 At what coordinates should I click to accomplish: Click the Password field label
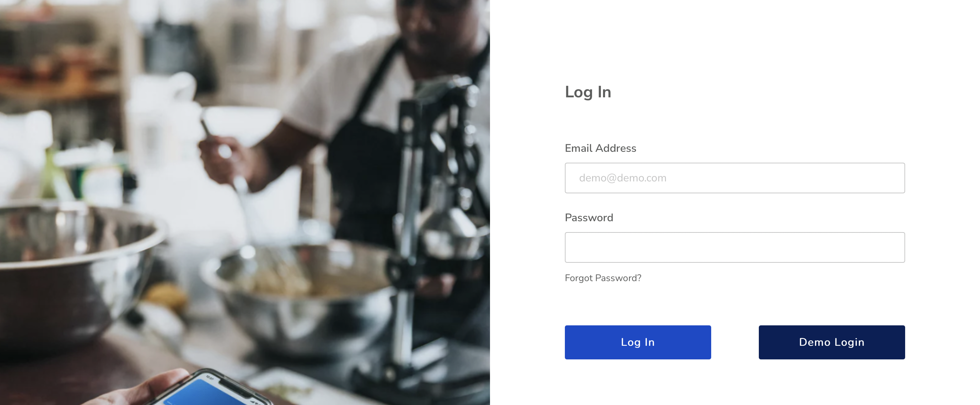coord(589,218)
